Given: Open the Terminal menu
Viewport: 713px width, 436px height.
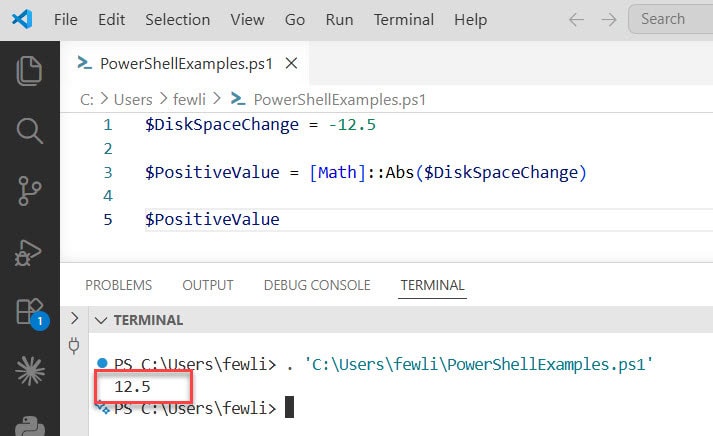Looking at the screenshot, I should pos(404,20).
